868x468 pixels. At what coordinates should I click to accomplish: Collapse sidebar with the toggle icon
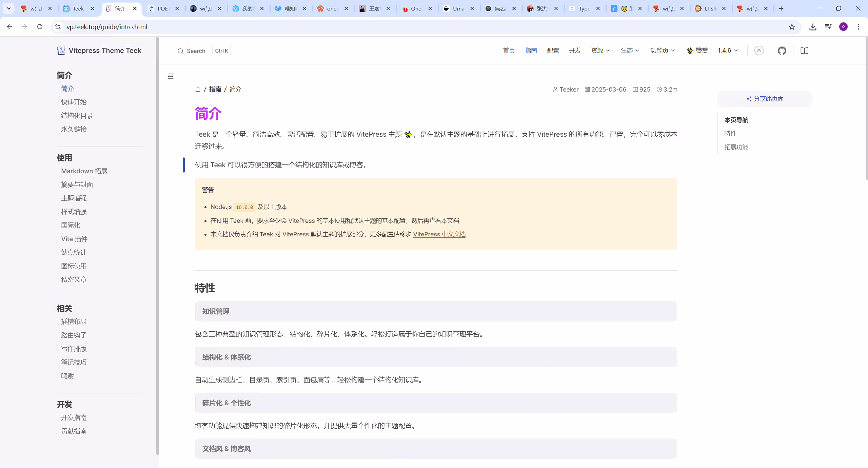pos(171,76)
